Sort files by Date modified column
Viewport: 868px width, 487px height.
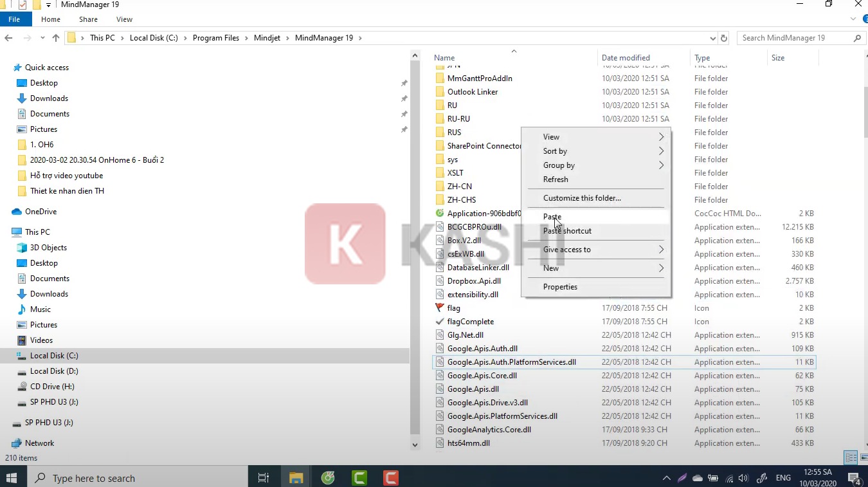[626, 58]
